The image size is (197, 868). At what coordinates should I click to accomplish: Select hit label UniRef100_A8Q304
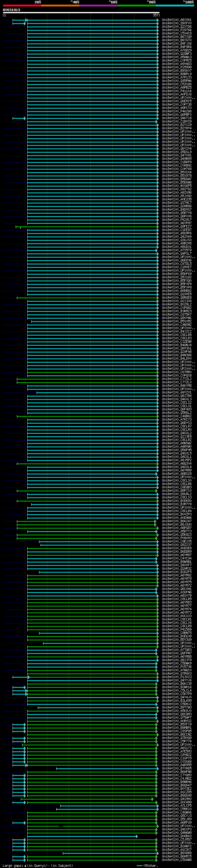177,464
